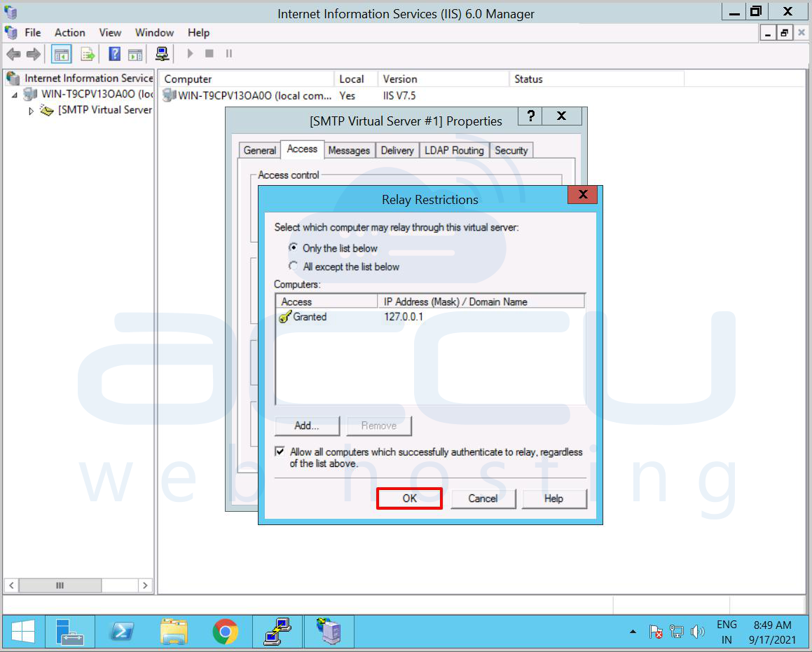Launch PowerShell from taskbar
This screenshot has width=812, height=652.
point(122,632)
